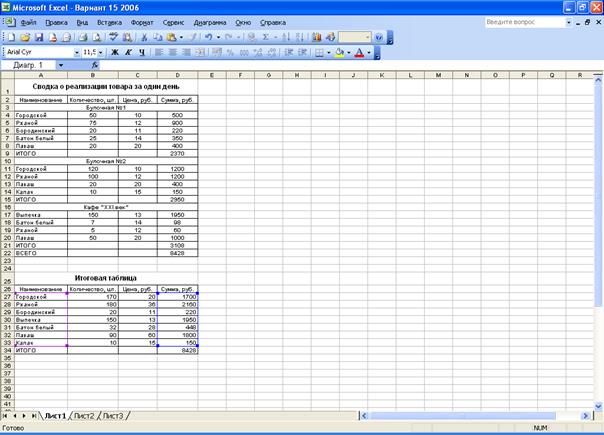Switch to the Лист2 sheet tab
Image resolution: width=604 pixels, height=435 pixels.
coord(84,415)
